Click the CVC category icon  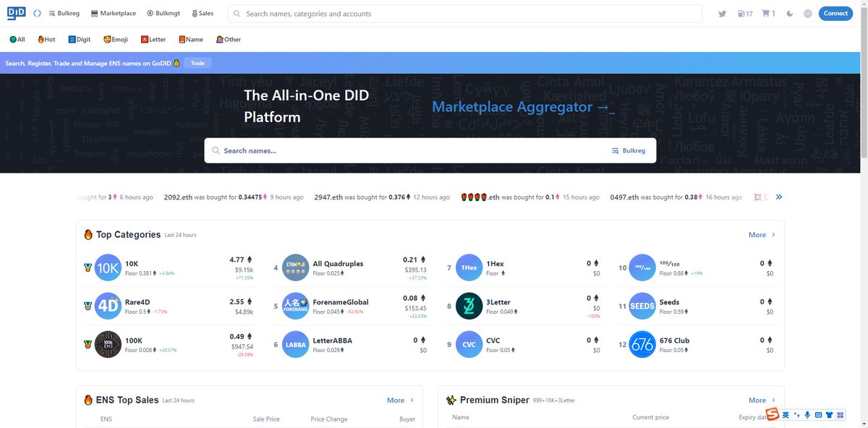pos(469,344)
